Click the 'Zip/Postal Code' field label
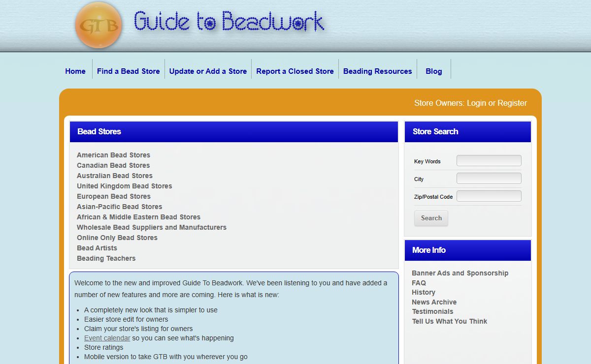This screenshot has height=364, width=591. pyautogui.click(x=433, y=197)
